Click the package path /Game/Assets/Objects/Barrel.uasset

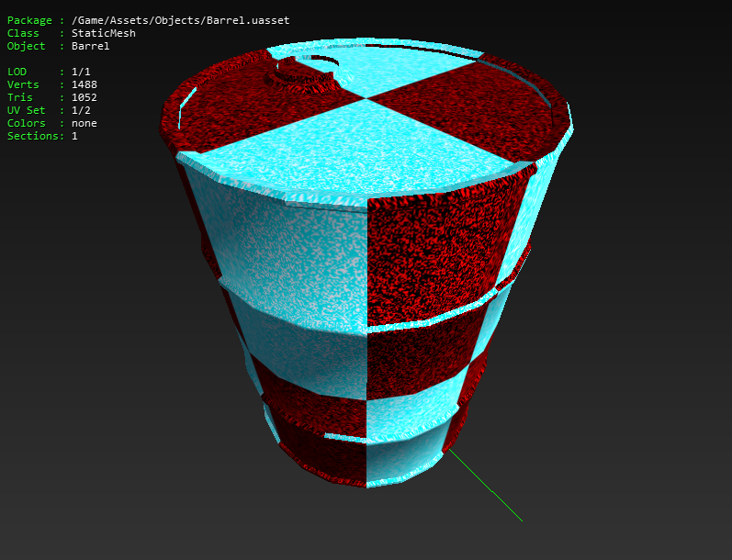(180, 20)
